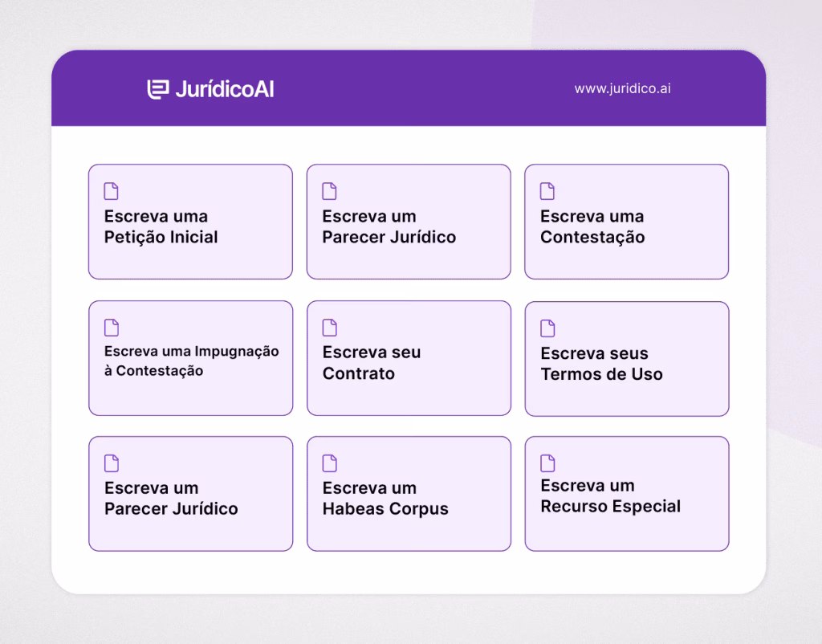Click document icon in Impugnação à Contestação card
Image resolution: width=822 pixels, height=644 pixels.
(x=112, y=328)
